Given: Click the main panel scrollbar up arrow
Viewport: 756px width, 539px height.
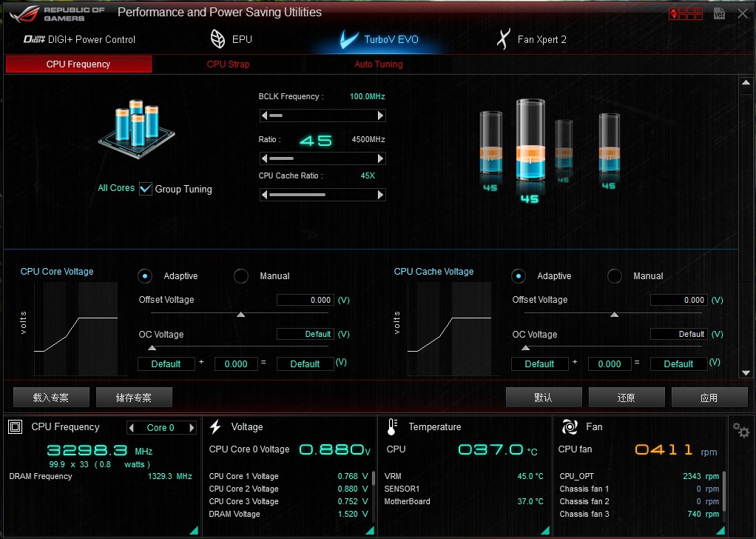Looking at the screenshot, I should click(746, 82).
